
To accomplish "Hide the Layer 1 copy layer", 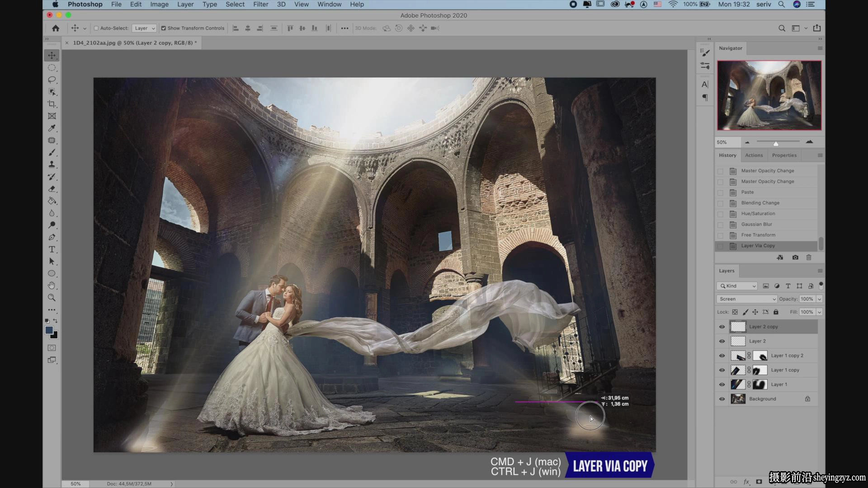I will coord(722,370).
